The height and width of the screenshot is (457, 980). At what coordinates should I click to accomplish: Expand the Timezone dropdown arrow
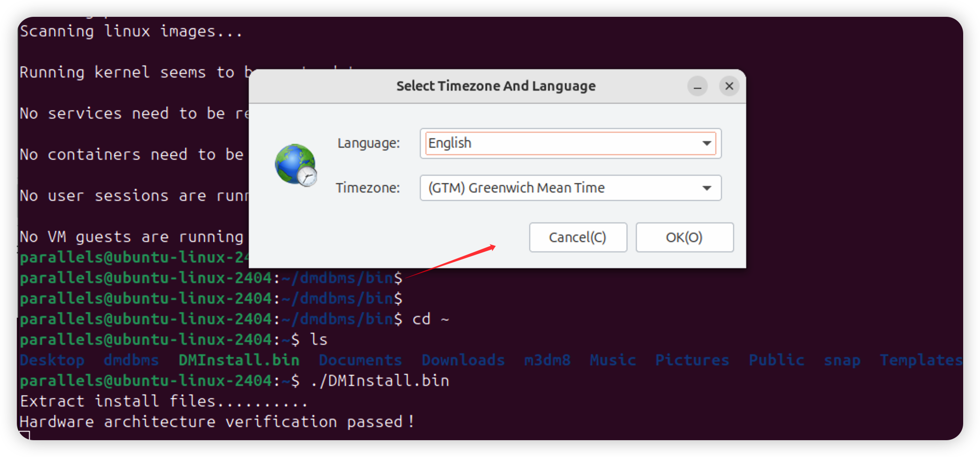(x=706, y=188)
